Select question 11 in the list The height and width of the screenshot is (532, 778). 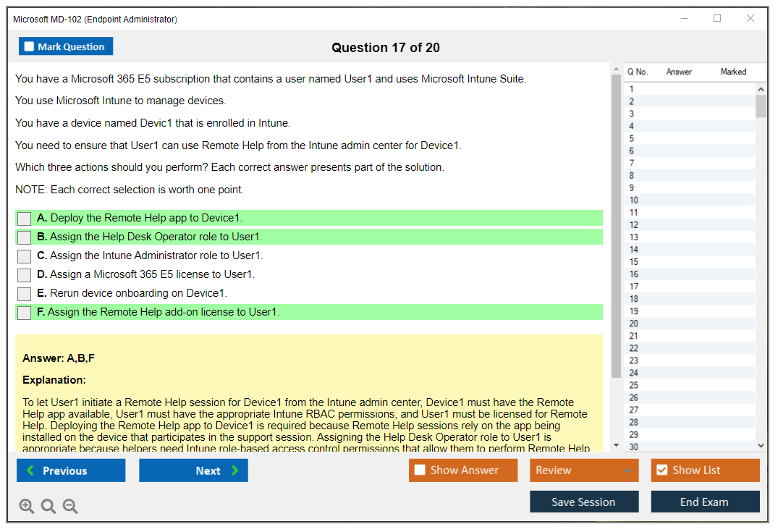tap(690, 213)
